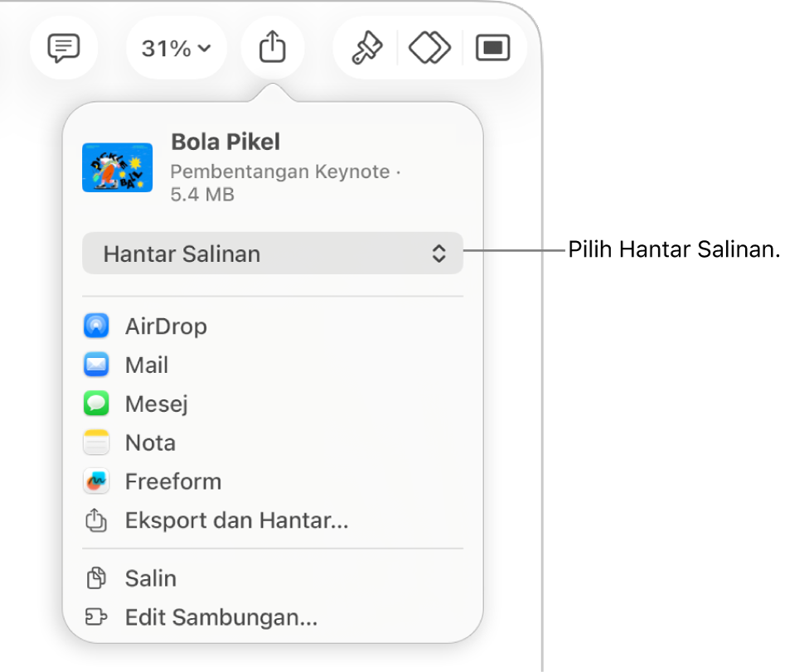The height and width of the screenshot is (672, 785).
Task: Click the Bola Pikel title text
Action: (x=225, y=142)
